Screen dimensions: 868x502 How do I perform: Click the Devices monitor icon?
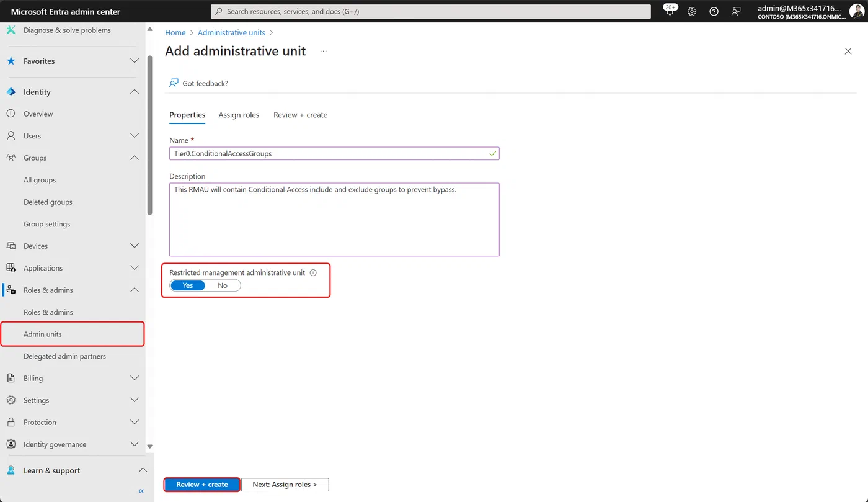[x=11, y=246]
